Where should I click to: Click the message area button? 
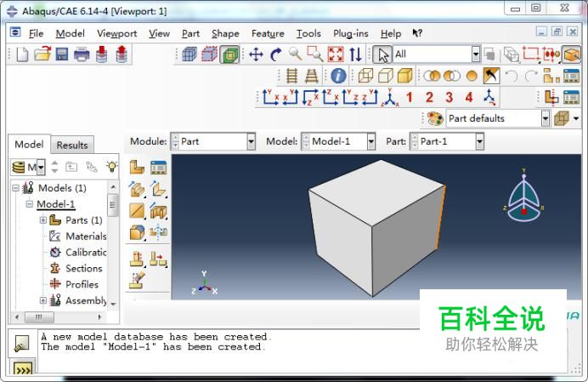click(22, 344)
